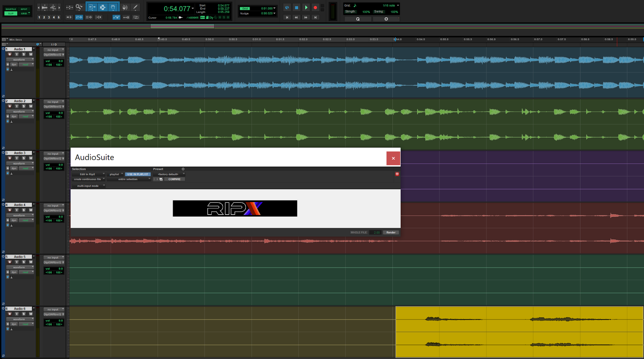Recall zoom preset 1
This screenshot has width=644, height=359.
coord(39,17)
